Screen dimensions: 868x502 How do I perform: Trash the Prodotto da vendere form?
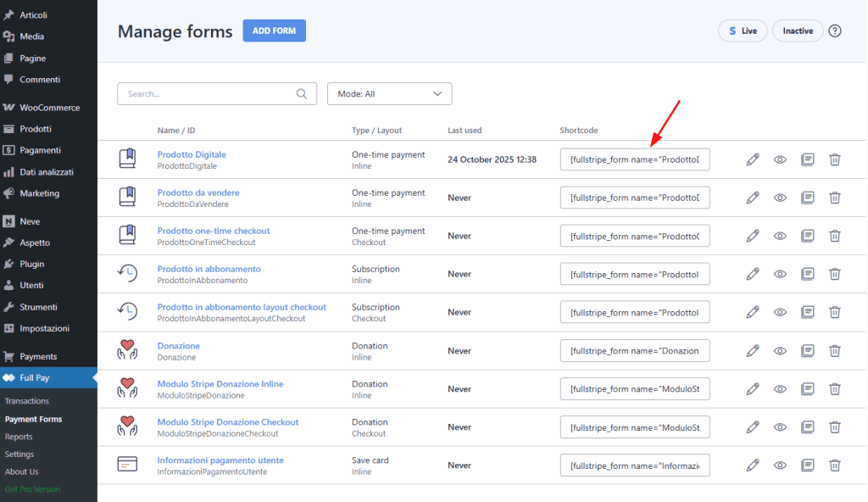click(835, 198)
